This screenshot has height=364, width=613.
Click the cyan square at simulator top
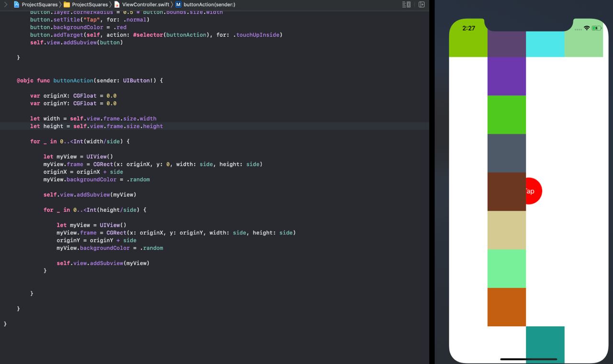click(545, 44)
